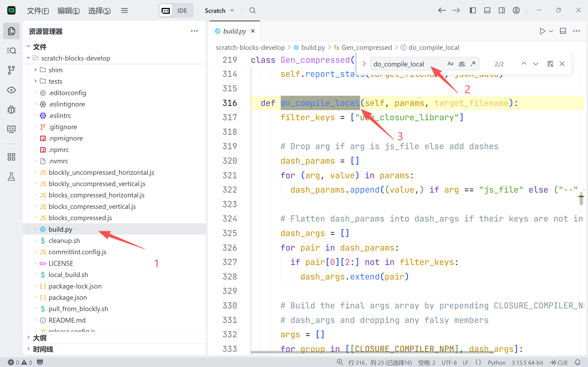Open the Scratch project dropdown
This screenshot has height=367, width=588.
click(219, 11)
